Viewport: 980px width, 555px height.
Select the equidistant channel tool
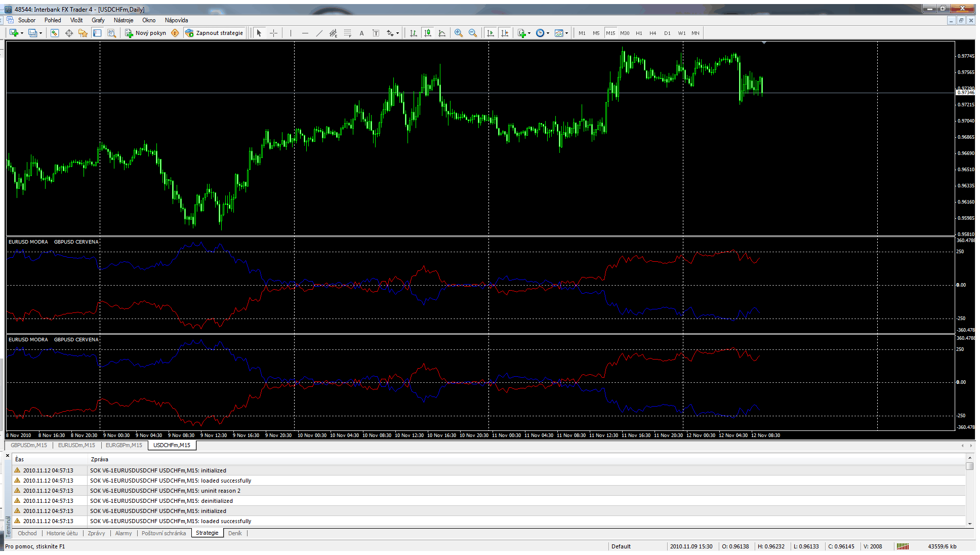333,33
